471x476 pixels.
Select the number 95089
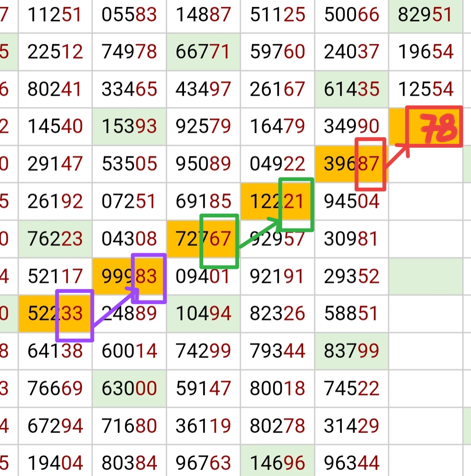click(x=203, y=164)
